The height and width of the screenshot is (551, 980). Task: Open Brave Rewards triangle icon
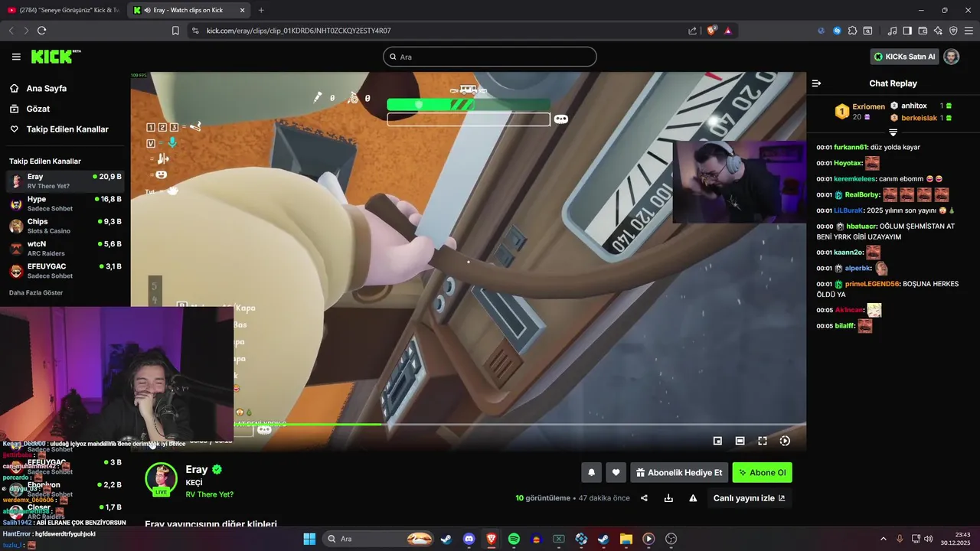[x=727, y=31]
